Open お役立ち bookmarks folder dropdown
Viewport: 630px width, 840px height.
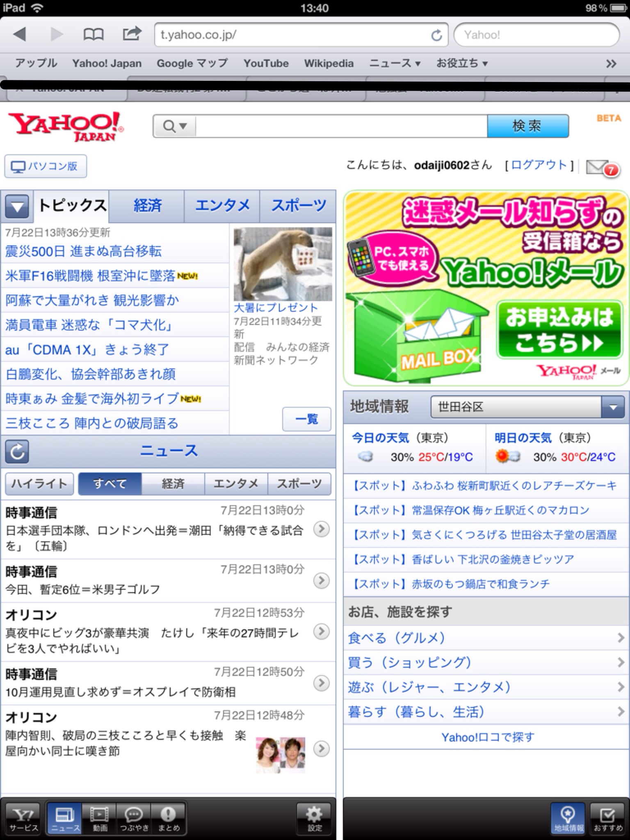click(462, 63)
